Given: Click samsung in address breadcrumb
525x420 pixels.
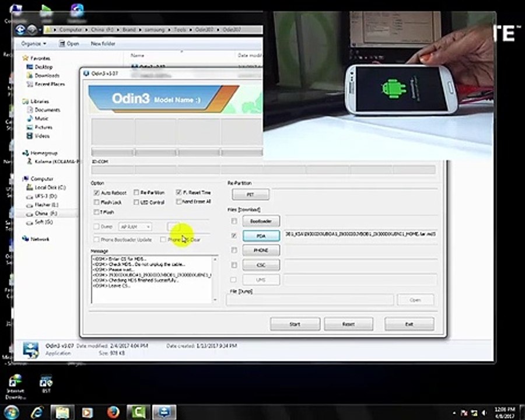Looking at the screenshot, I should (x=155, y=30).
